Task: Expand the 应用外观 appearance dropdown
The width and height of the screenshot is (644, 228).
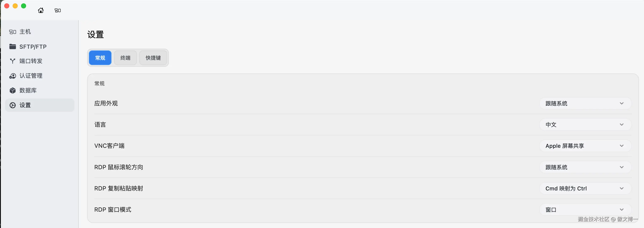Action: click(585, 104)
